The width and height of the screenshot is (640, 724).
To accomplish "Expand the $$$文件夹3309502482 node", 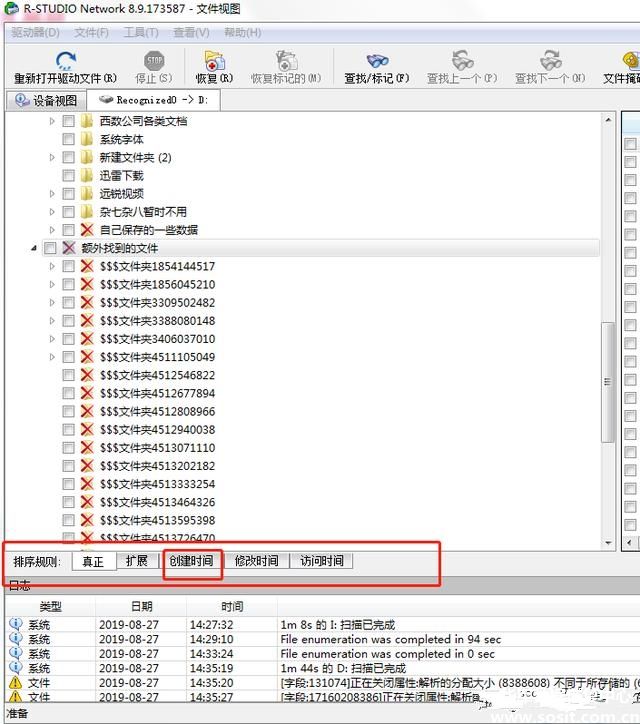I will (52, 303).
